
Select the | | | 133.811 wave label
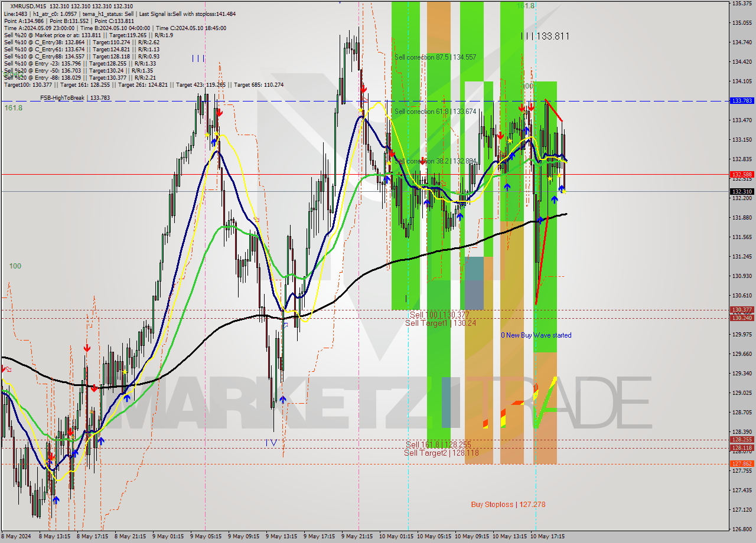click(545, 36)
